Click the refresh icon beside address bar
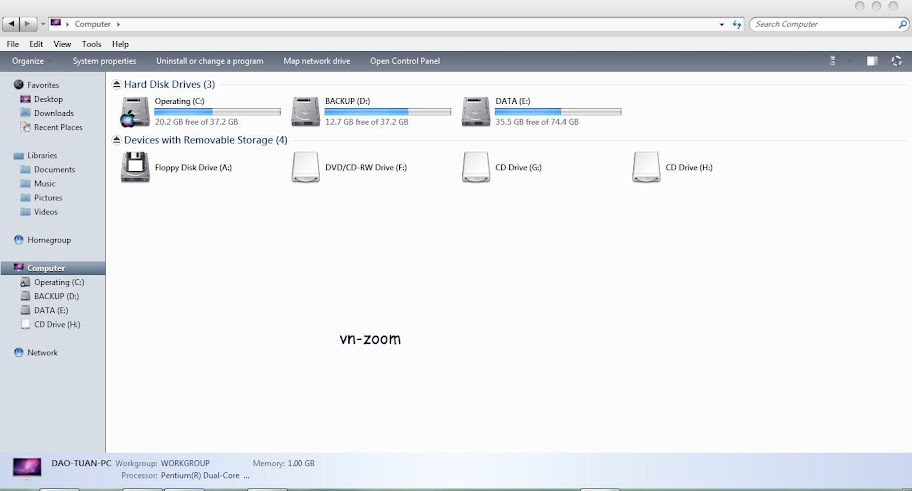 [x=737, y=24]
